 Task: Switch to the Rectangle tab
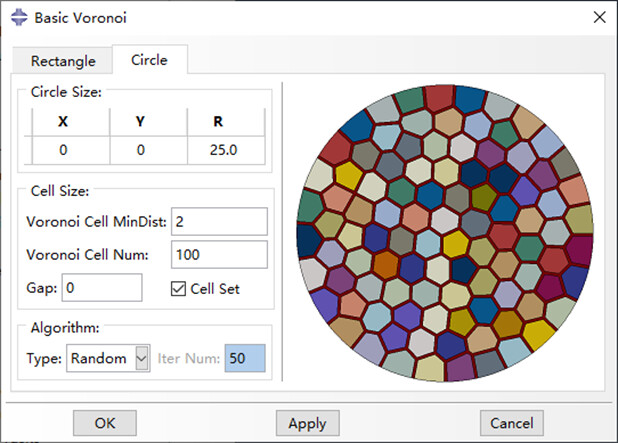point(63,61)
